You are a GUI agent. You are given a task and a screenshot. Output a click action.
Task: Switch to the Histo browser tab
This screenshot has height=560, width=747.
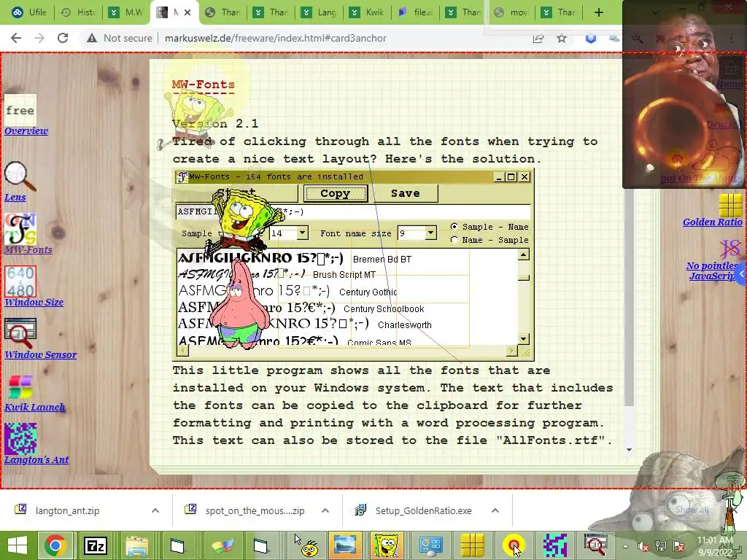tap(78, 12)
